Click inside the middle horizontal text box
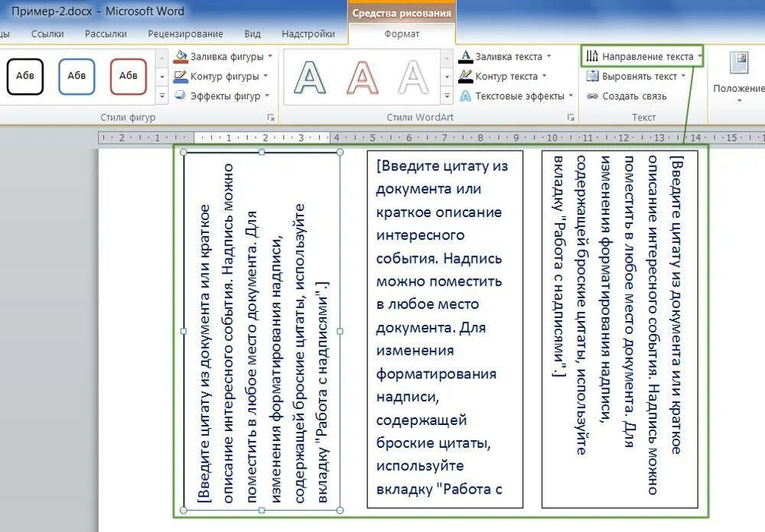This screenshot has width=765, height=532. pyautogui.click(x=445, y=329)
